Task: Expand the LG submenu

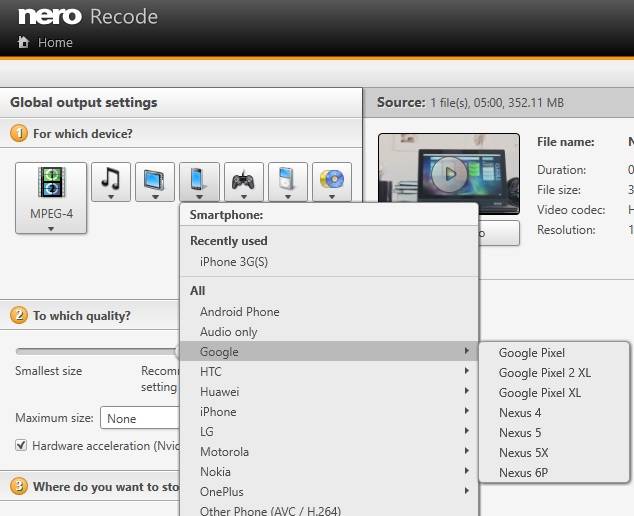Action: click(x=329, y=431)
